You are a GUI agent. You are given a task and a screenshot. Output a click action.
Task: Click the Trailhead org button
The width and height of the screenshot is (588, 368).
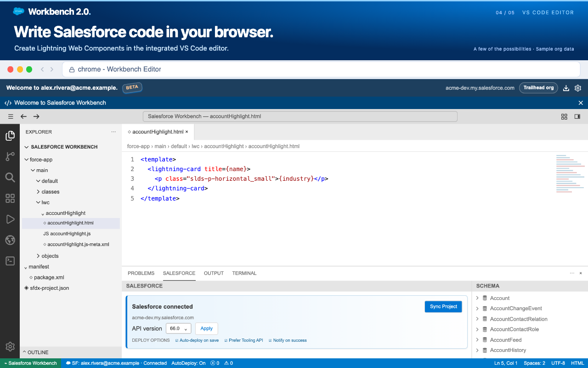click(x=538, y=88)
